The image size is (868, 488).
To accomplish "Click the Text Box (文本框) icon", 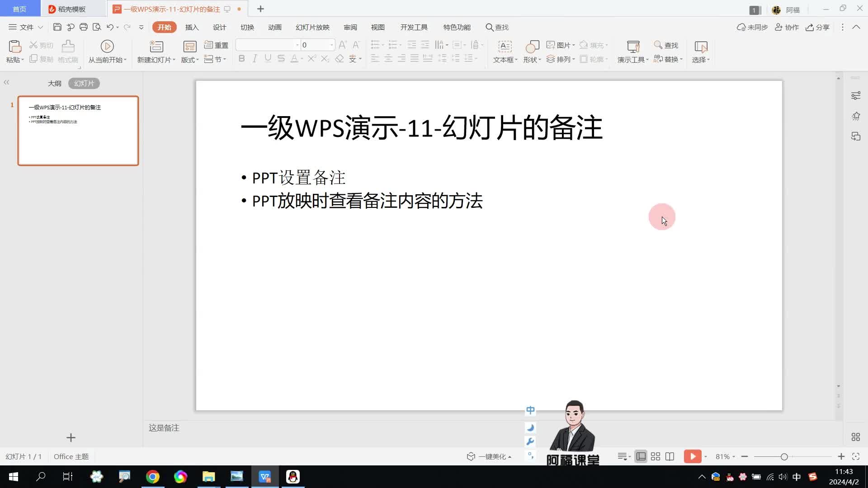I will pyautogui.click(x=505, y=47).
